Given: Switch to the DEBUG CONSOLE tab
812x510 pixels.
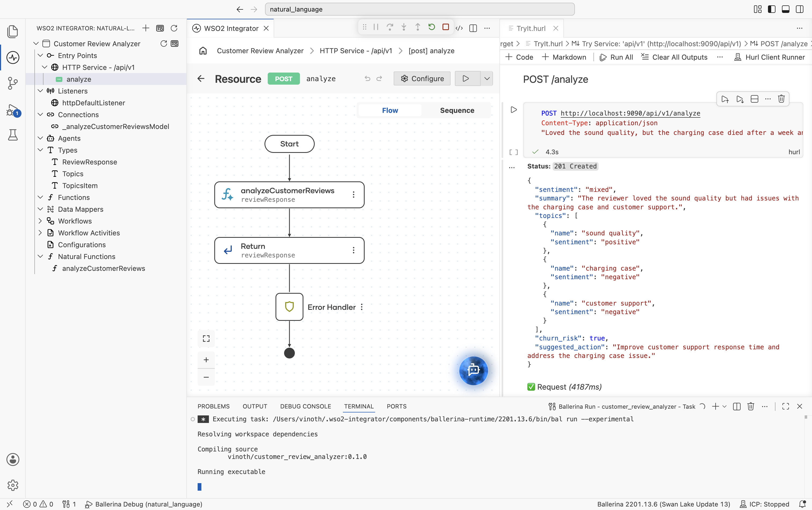Looking at the screenshot, I should [305, 407].
